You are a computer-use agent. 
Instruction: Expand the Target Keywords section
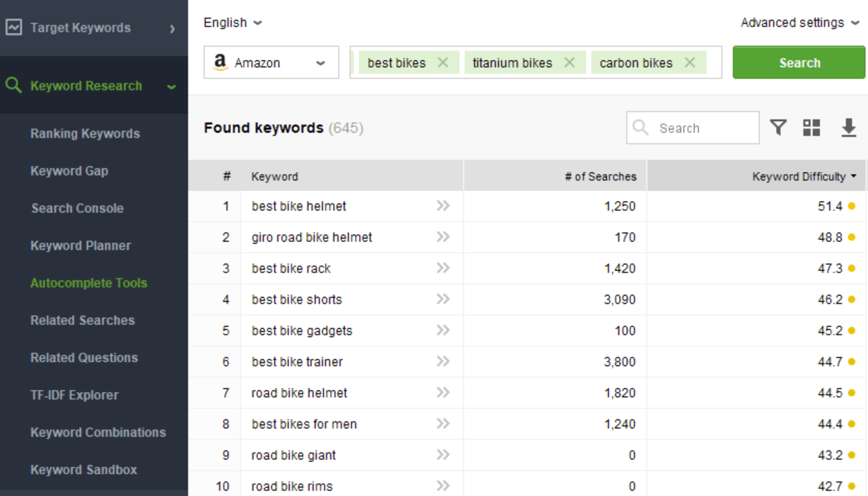click(172, 28)
